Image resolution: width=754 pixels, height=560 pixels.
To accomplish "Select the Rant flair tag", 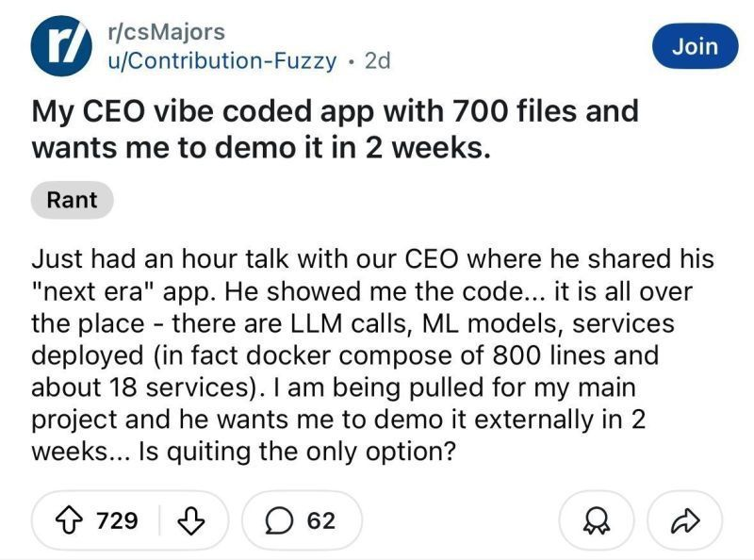I will point(73,199).
